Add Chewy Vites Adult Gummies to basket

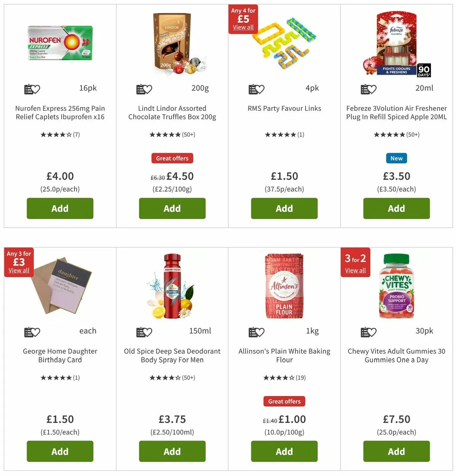coord(396,451)
